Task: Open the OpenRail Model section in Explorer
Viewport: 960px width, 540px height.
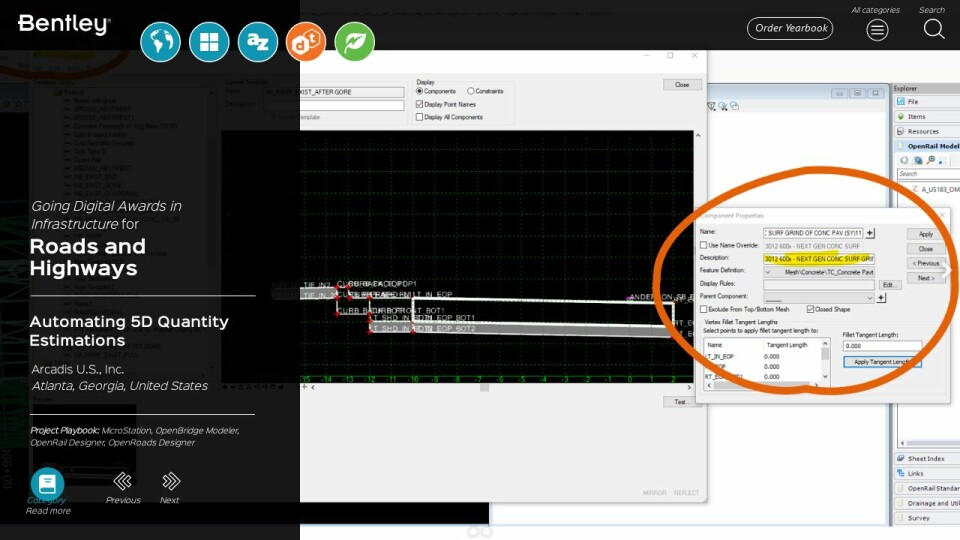Action: (928, 146)
